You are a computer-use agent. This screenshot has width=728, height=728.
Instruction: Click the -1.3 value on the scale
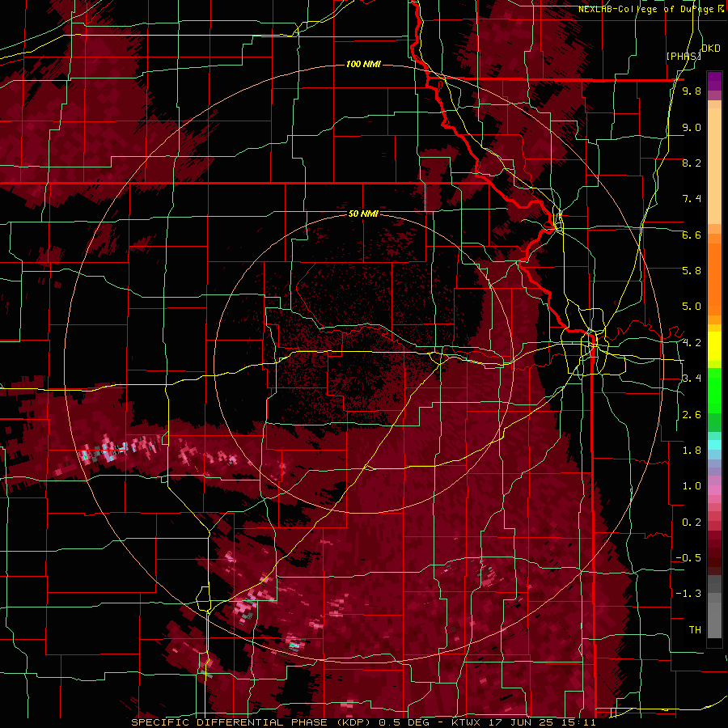tap(688, 594)
